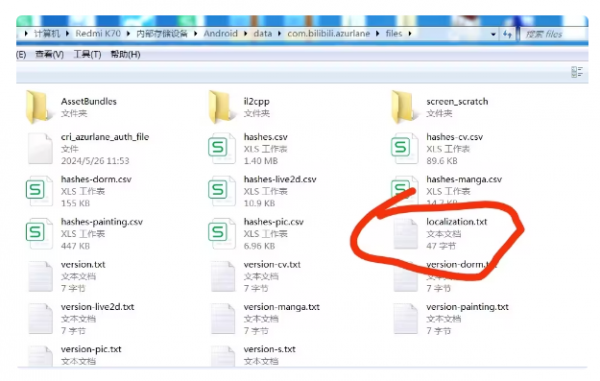Go to Redmi K70 breadcrumb

click(x=98, y=34)
